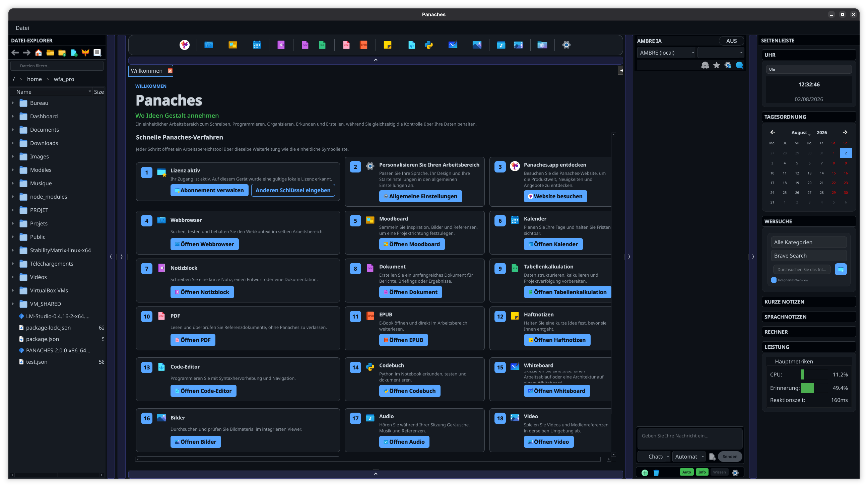This screenshot has width=868, height=487.
Task: Navigate back in file explorer
Action: [15, 53]
